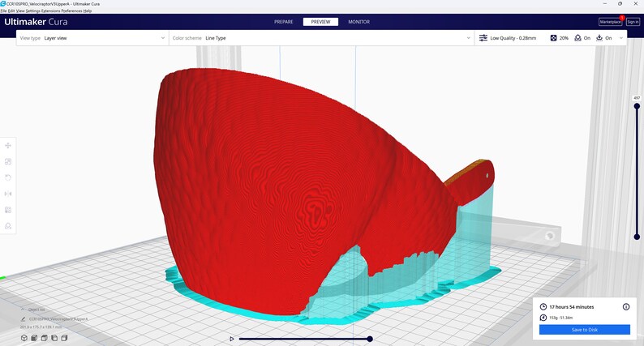The height and width of the screenshot is (346, 644).
Task: Click the model dimensions 201.0 x 175.7 text
Action: pos(41,327)
